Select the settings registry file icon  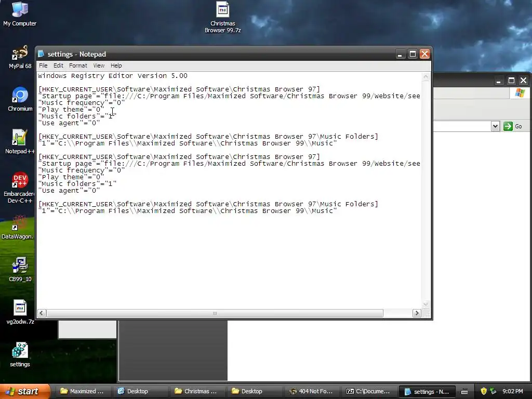(20, 354)
